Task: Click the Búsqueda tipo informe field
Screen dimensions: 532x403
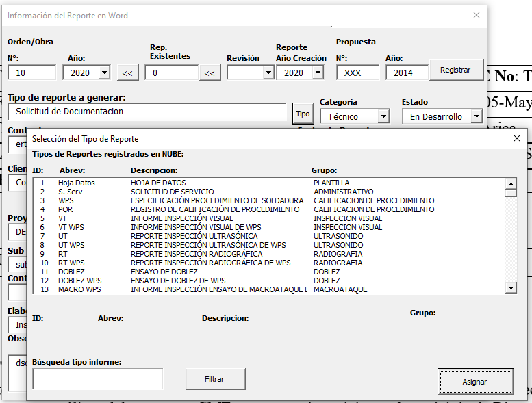Action: pyautogui.click(x=97, y=378)
